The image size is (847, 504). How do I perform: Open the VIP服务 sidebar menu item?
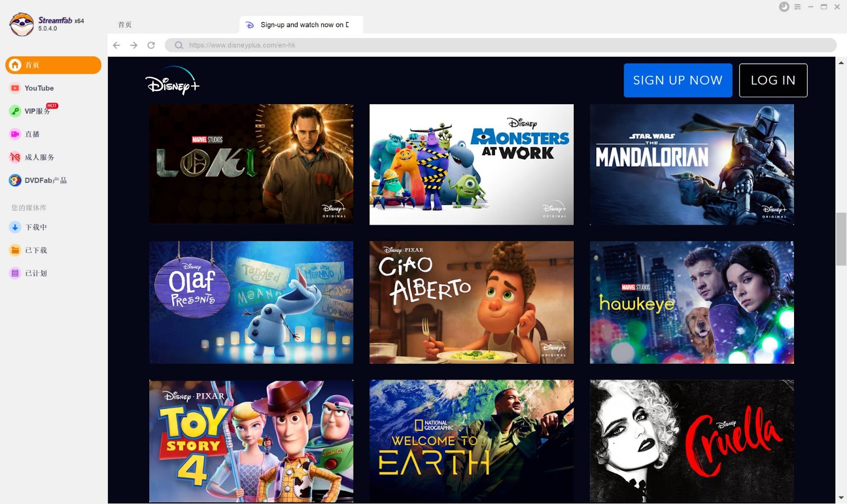(x=53, y=111)
